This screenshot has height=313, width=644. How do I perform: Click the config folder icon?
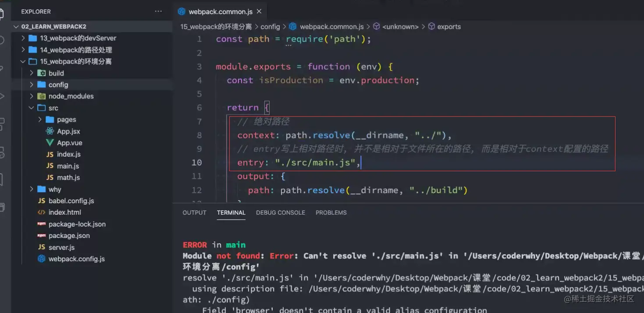tap(42, 84)
